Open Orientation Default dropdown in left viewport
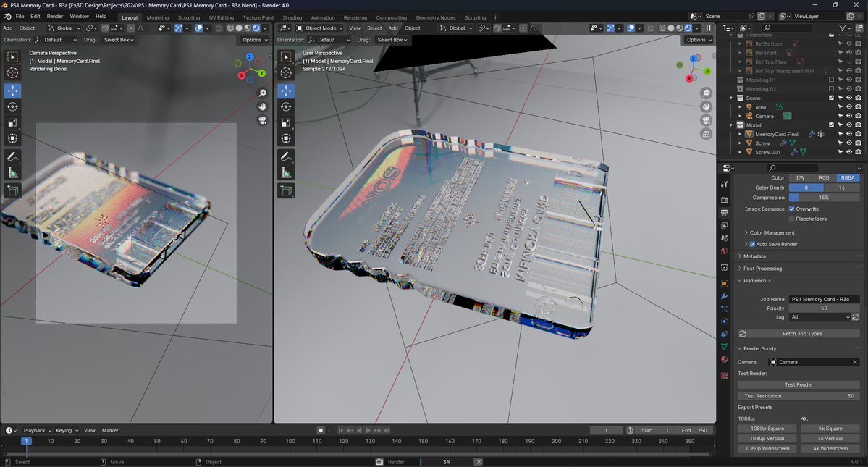The width and height of the screenshot is (868, 467). [56, 40]
